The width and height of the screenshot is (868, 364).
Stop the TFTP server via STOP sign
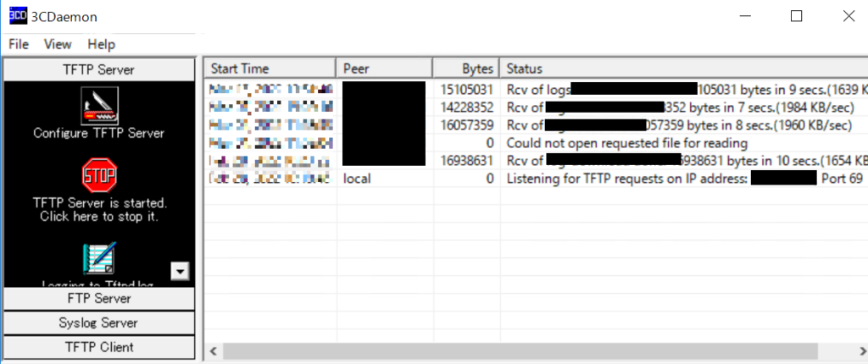click(x=99, y=175)
